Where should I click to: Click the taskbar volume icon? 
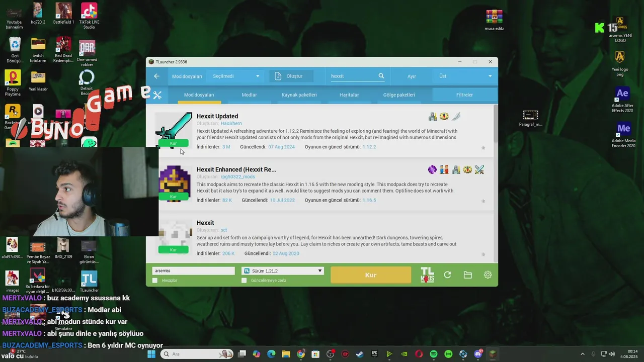[612, 354]
